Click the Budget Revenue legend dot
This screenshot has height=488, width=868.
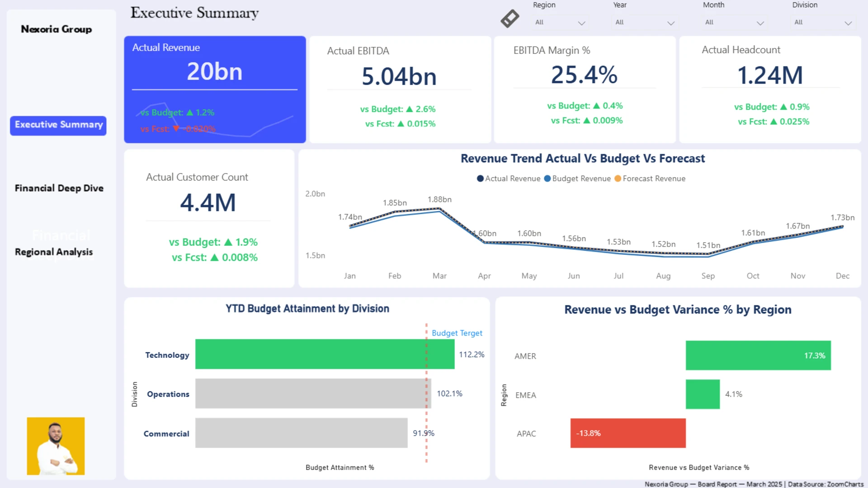coord(547,178)
